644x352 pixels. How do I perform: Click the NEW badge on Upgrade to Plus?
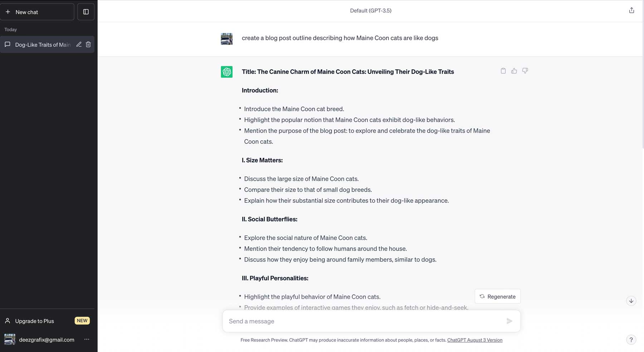82,321
